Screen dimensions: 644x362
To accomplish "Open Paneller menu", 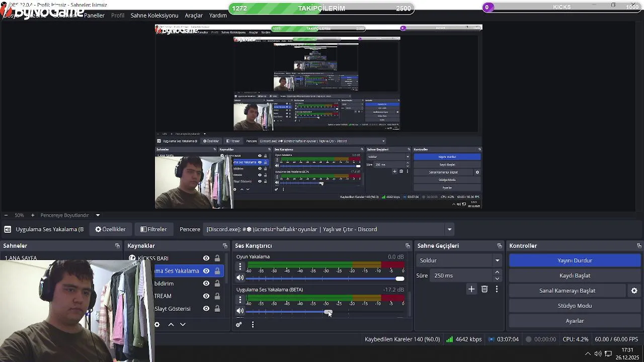I will (94, 16).
